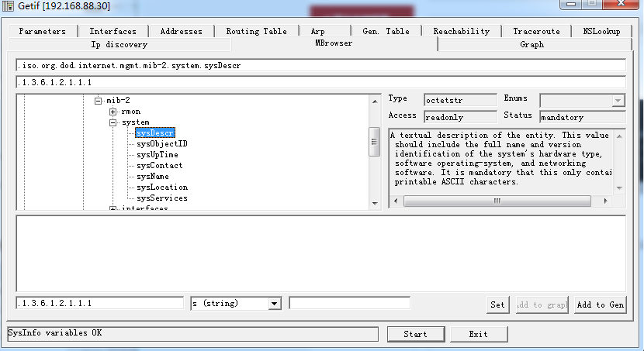
Task: Open the s (string) type dropdown
Action: pos(275,304)
